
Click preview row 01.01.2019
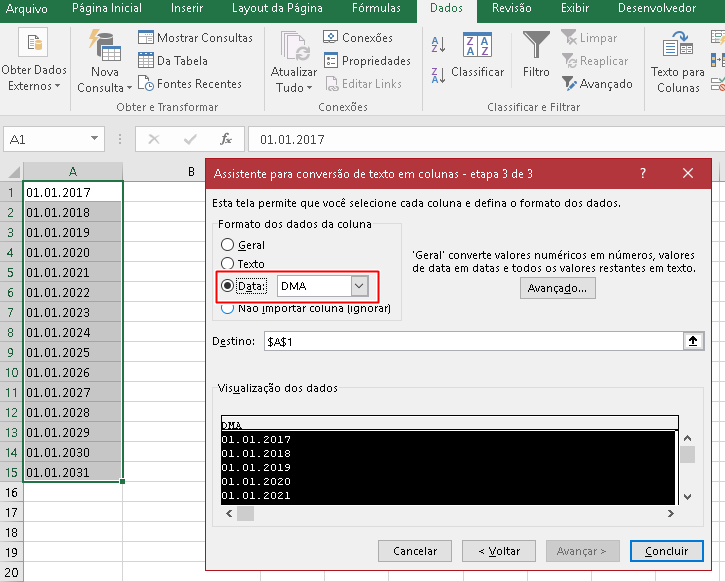pyautogui.click(x=448, y=467)
